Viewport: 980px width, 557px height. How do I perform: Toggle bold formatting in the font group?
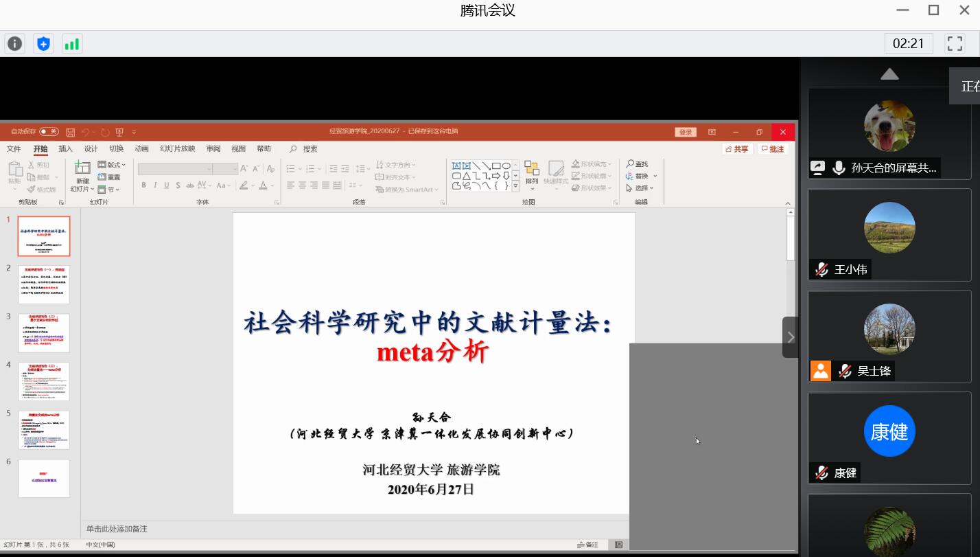tap(143, 185)
